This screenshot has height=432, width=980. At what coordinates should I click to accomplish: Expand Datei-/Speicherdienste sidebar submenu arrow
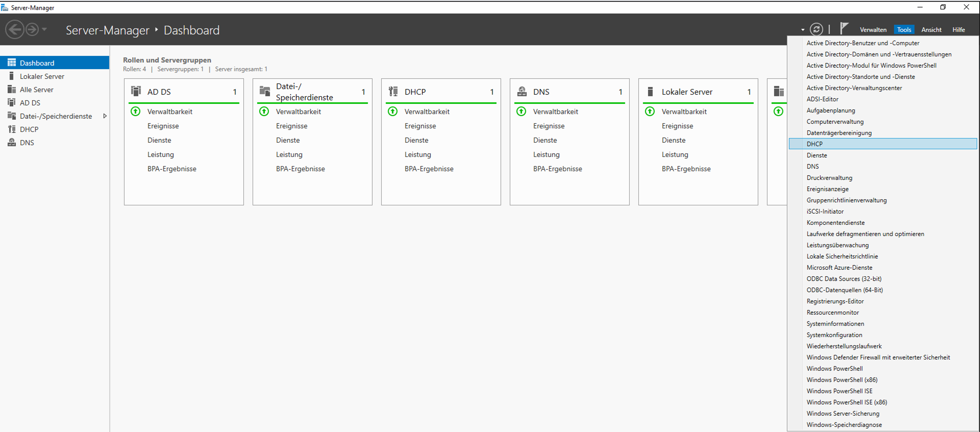click(105, 116)
